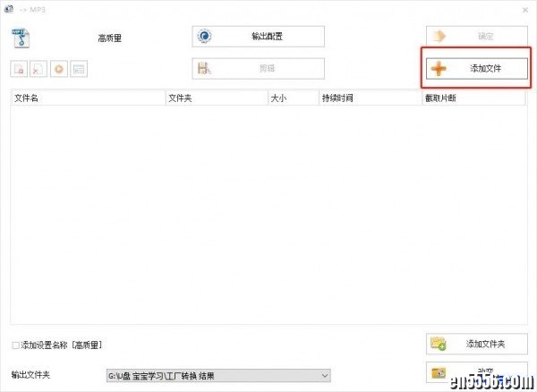Open 输出配置 (Output Settings)
537x392 pixels.
click(x=258, y=37)
